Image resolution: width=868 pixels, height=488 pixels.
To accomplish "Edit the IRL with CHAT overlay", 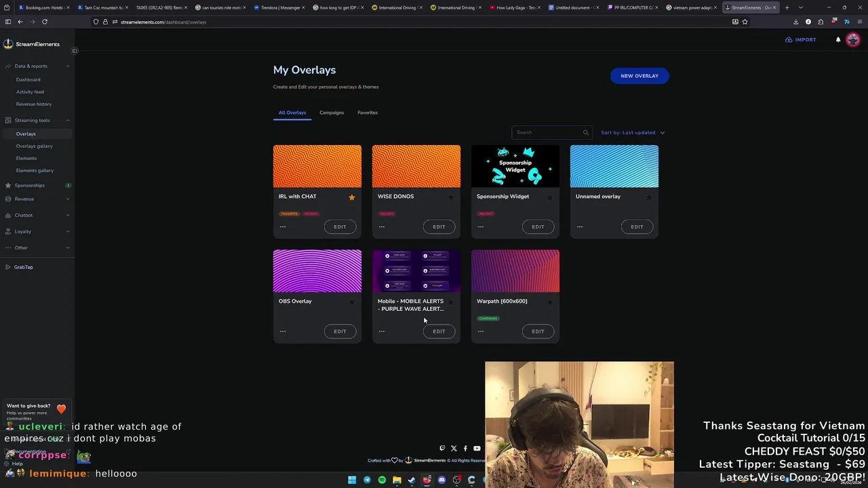I will click(340, 227).
